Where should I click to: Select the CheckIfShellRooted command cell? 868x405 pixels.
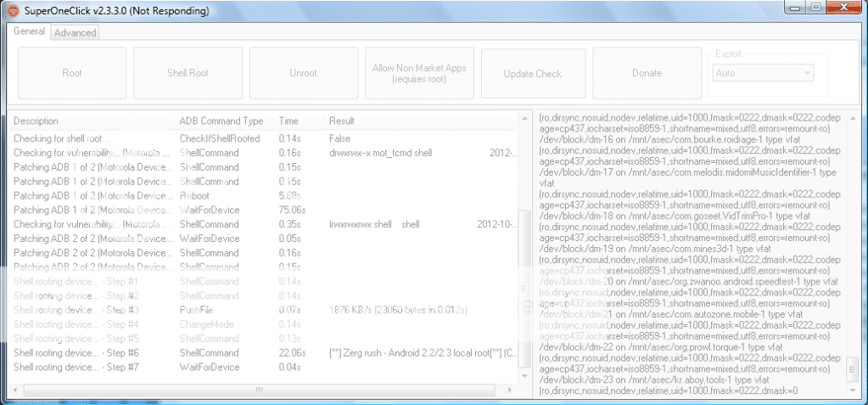[x=219, y=138]
